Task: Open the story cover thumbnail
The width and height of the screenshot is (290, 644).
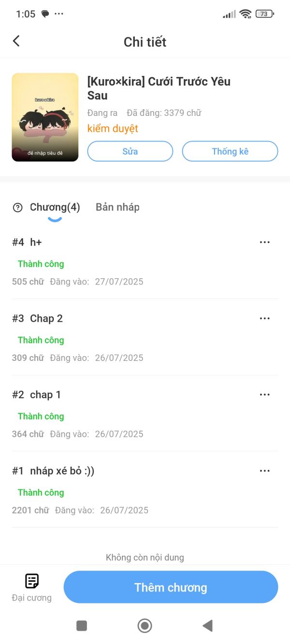Action: (45, 117)
